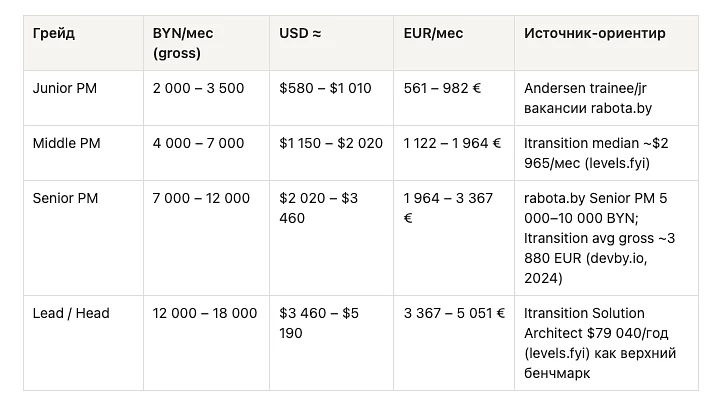Select the Itransition Solution Architect source cell
This screenshot has height=414, width=723.
point(600,342)
